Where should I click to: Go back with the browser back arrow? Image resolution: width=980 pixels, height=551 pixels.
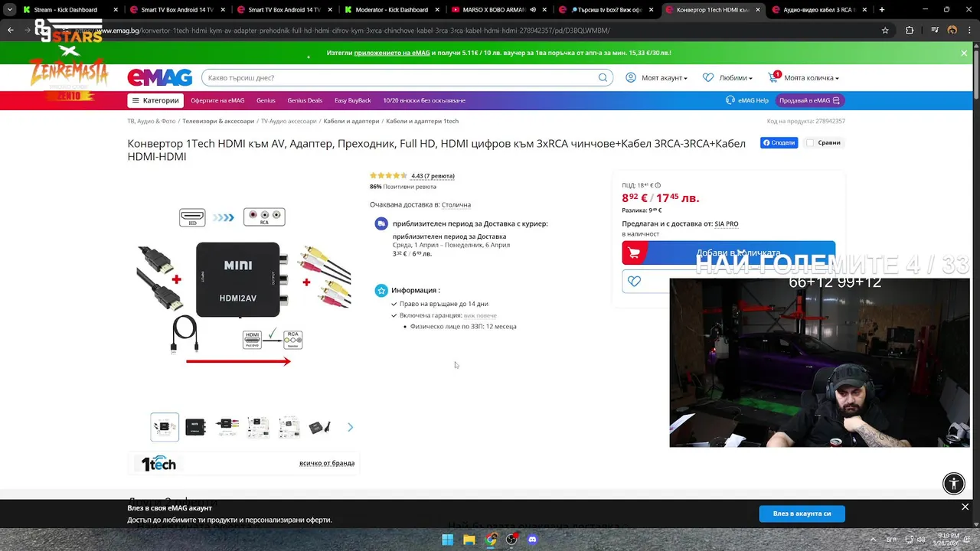(x=11, y=30)
